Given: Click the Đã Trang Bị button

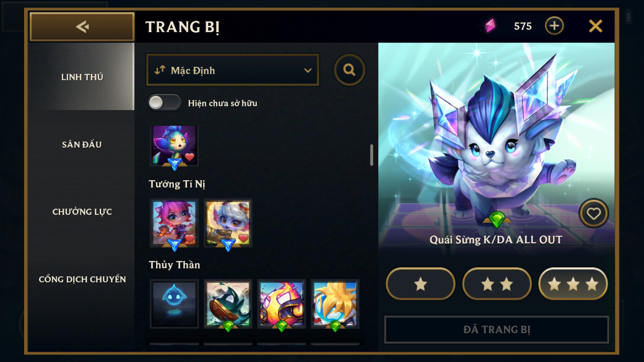Looking at the screenshot, I should tap(496, 329).
